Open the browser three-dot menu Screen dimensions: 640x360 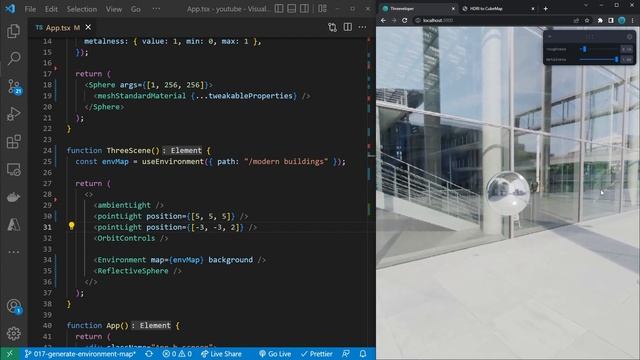[x=633, y=20]
